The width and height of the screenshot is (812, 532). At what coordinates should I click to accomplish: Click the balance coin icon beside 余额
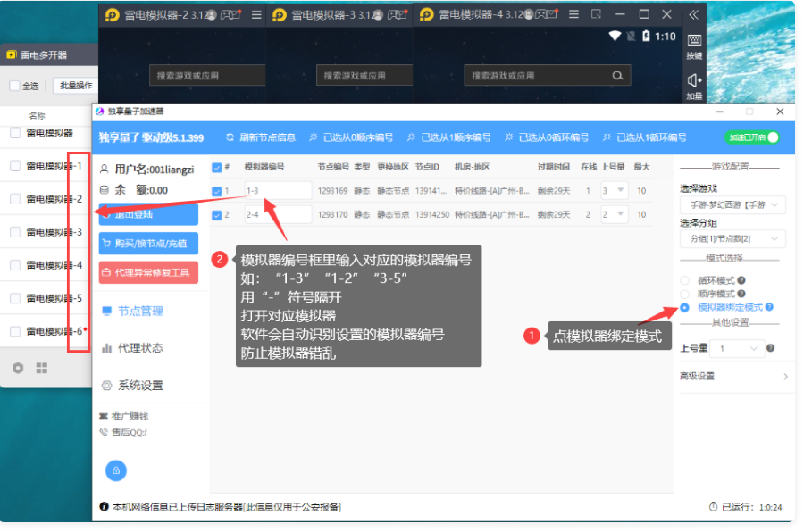pos(105,190)
